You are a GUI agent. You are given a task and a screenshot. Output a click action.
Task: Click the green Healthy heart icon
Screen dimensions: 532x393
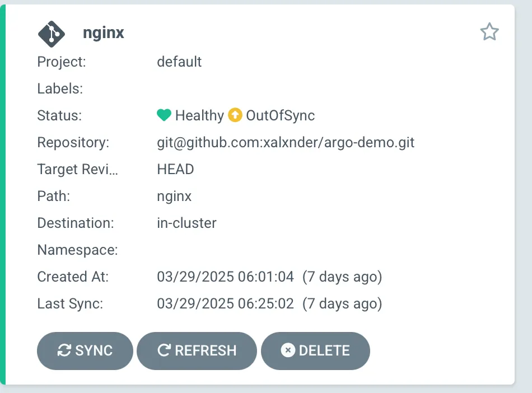coord(164,115)
